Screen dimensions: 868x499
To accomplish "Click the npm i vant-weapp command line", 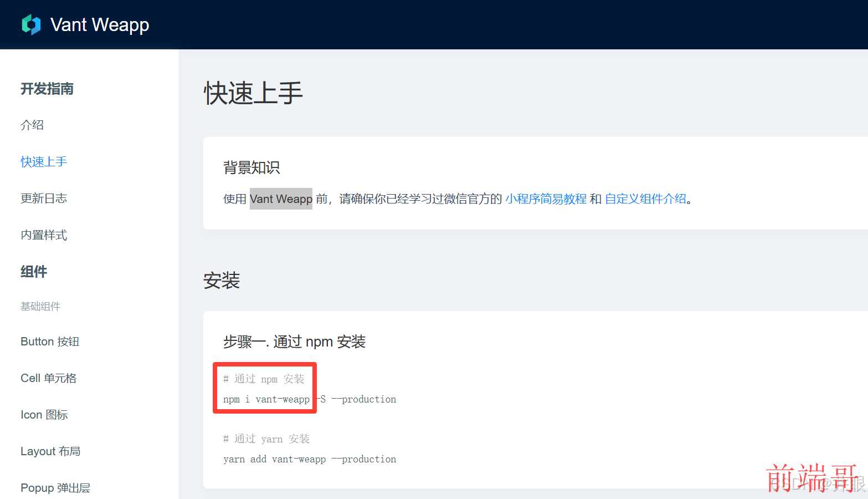I will (310, 399).
